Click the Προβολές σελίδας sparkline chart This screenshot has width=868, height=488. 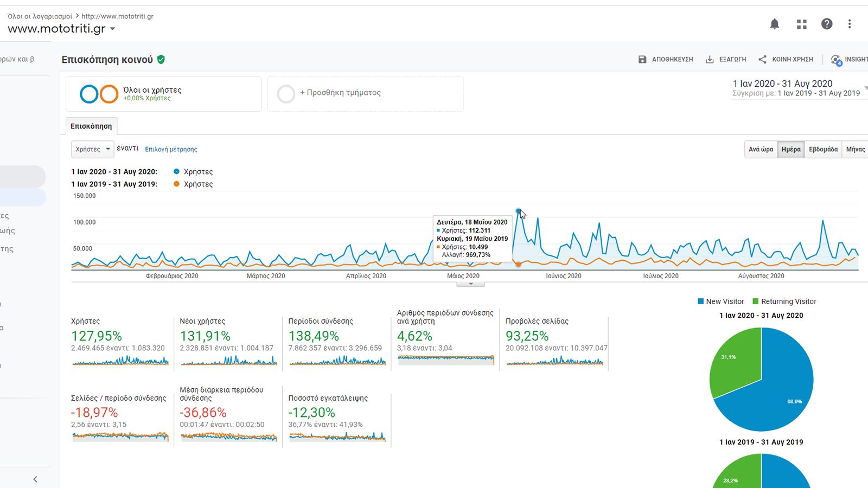pyautogui.click(x=554, y=361)
